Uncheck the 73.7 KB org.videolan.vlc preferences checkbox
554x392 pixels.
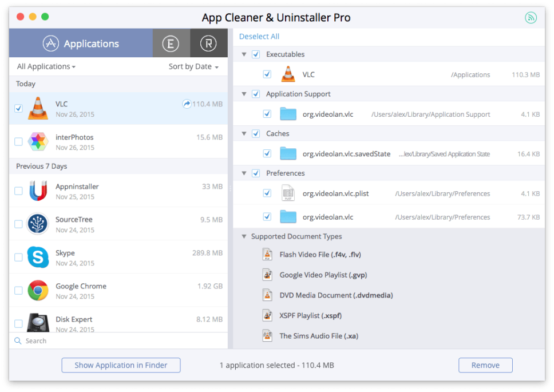click(267, 217)
